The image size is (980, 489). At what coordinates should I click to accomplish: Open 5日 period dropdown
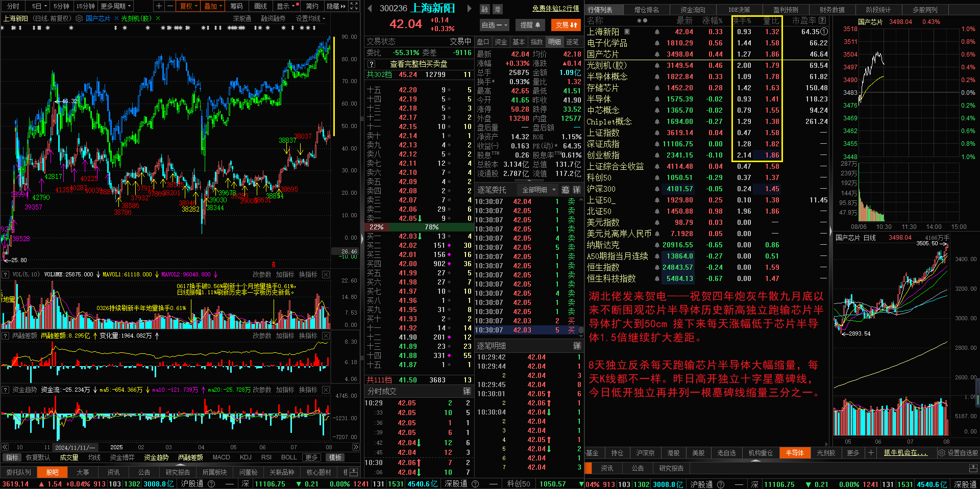click(39, 6)
